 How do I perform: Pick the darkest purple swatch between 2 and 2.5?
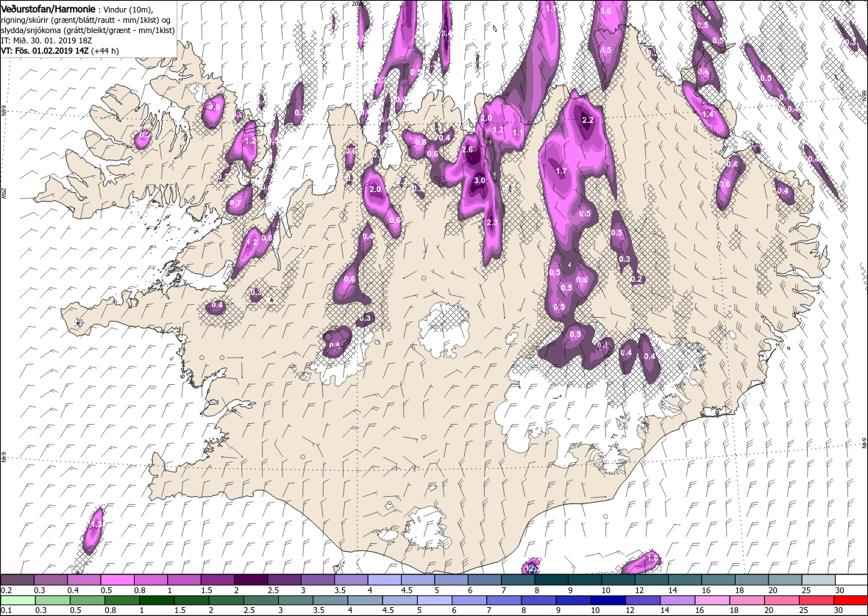[x=251, y=580]
